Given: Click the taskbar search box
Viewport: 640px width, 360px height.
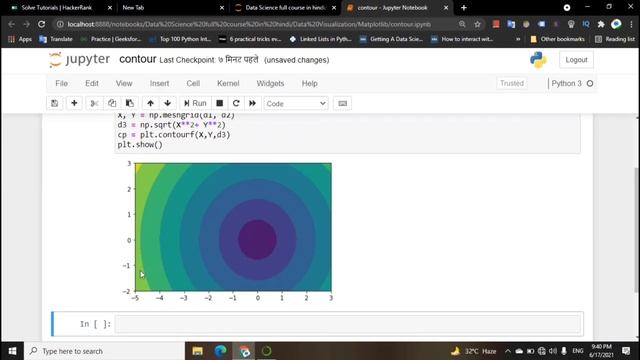Looking at the screenshot, I should tap(104, 351).
